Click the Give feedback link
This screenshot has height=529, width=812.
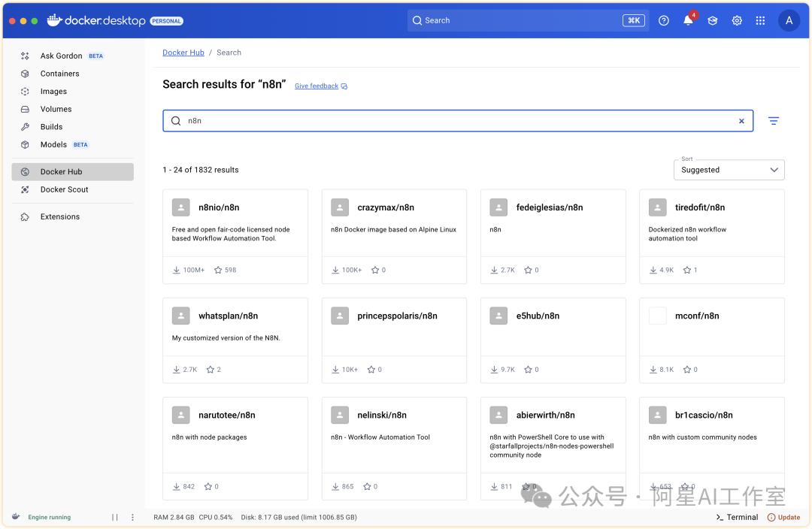tap(317, 86)
